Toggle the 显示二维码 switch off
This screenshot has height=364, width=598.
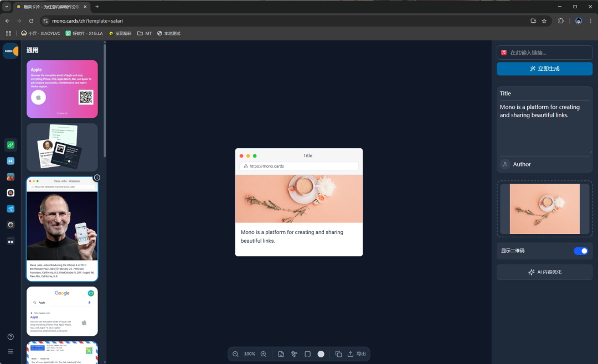click(x=581, y=251)
